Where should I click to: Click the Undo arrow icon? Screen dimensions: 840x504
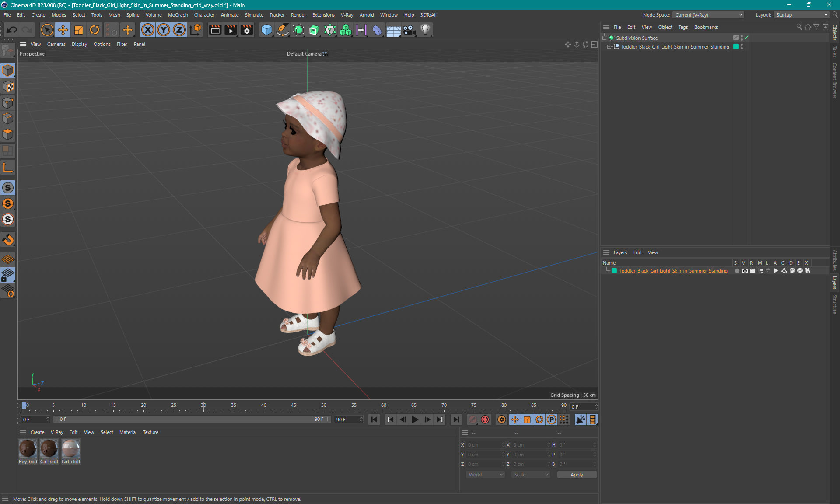click(12, 30)
